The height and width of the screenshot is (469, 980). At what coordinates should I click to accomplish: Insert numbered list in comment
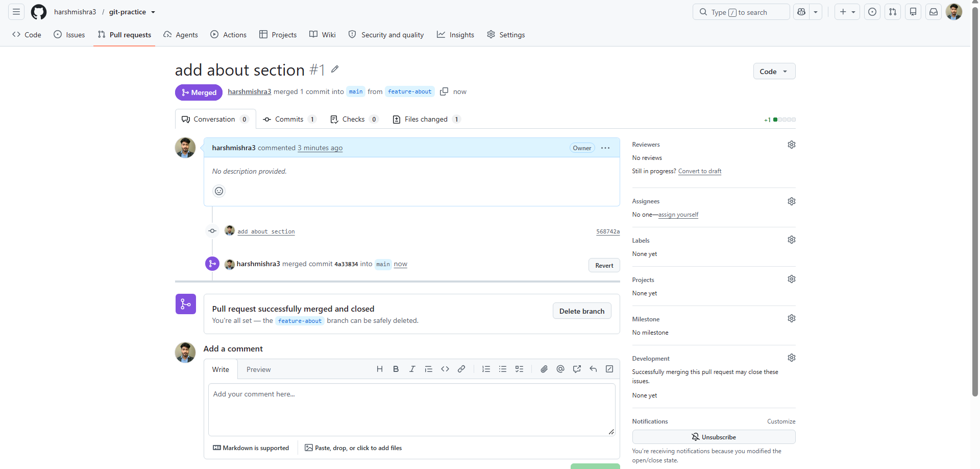(486, 369)
